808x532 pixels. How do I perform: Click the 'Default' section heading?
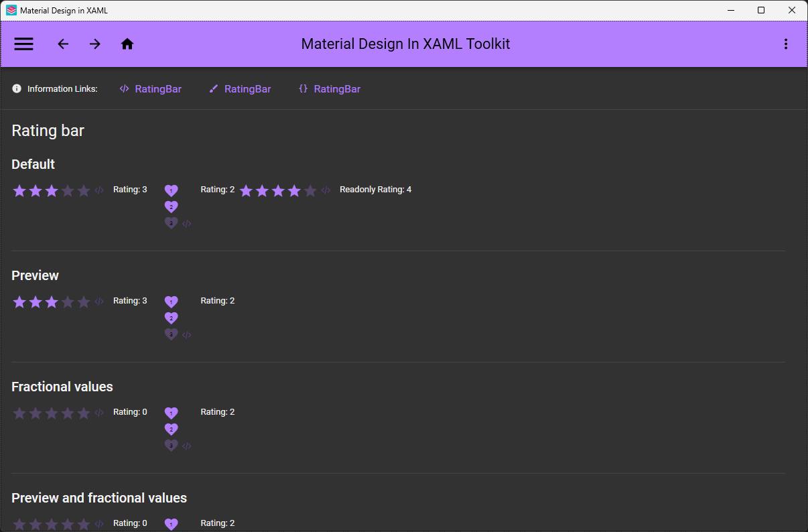[33, 164]
